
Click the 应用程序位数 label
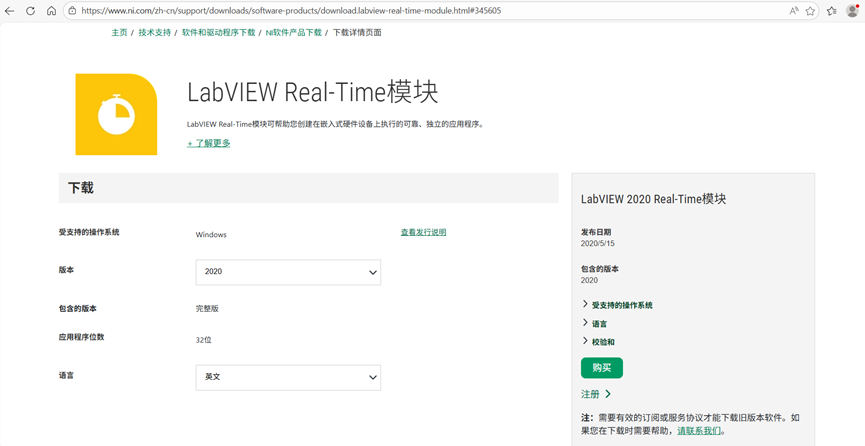pos(81,337)
